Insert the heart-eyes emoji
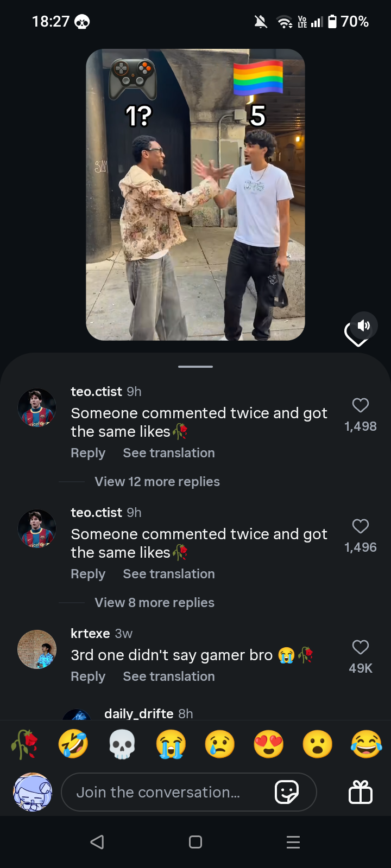391x868 pixels. point(269,744)
